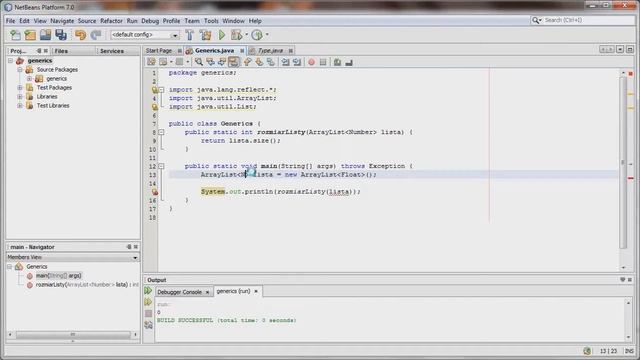Expand the Test Packages node
The width and height of the screenshot is (640, 360).
pos(20,88)
